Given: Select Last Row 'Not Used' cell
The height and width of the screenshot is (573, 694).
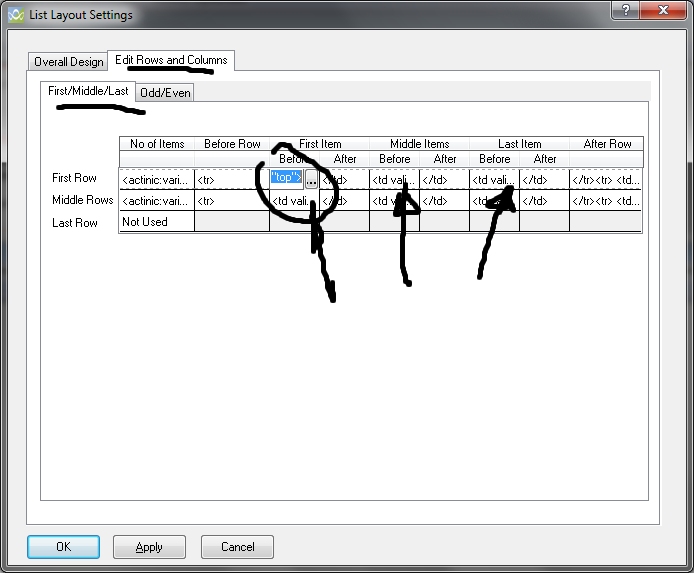Looking at the screenshot, I should (x=156, y=222).
